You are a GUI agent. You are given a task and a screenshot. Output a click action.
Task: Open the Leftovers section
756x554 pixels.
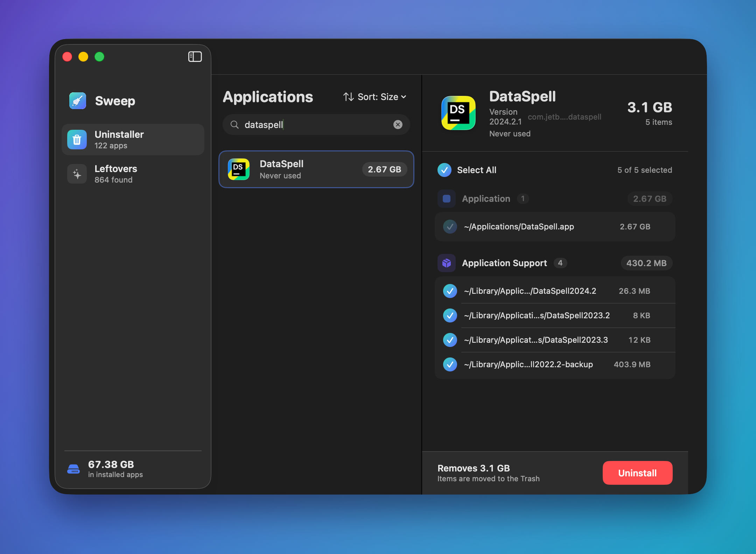tap(133, 174)
